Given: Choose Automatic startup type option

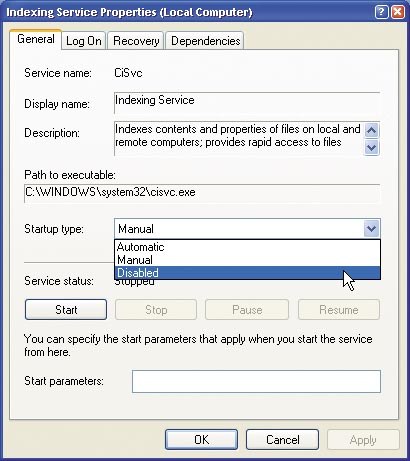Looking at the screenshot, I should tap(247, 247).
